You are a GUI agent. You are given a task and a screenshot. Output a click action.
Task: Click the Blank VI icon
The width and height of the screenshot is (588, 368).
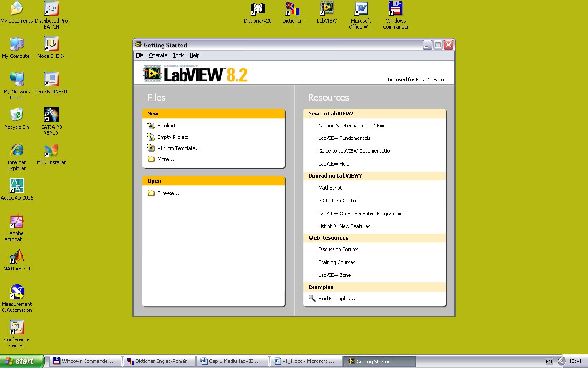point(151,125)
